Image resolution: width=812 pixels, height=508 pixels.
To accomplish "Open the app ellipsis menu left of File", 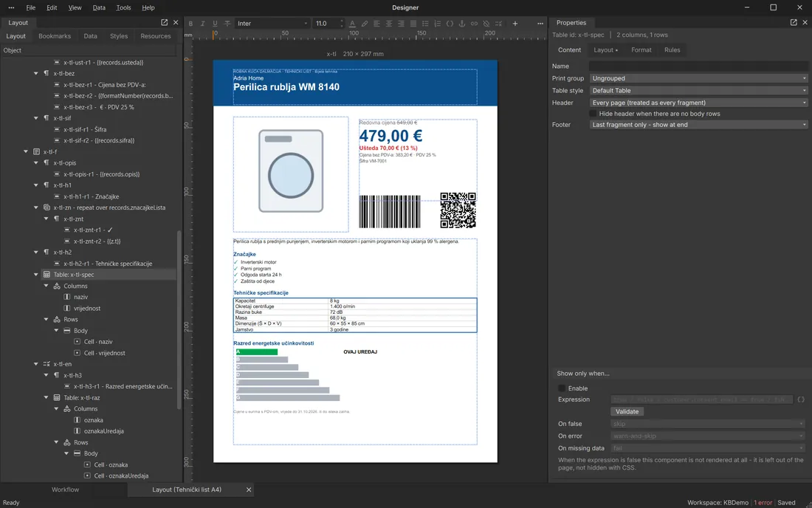I will click(11, 8).
